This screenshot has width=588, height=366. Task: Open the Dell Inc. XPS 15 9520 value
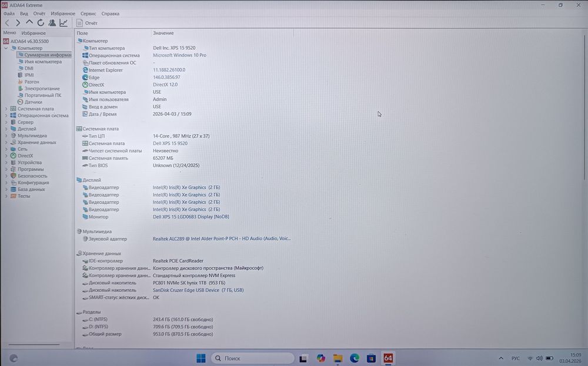pyautogui.click(x=174, y=48)
